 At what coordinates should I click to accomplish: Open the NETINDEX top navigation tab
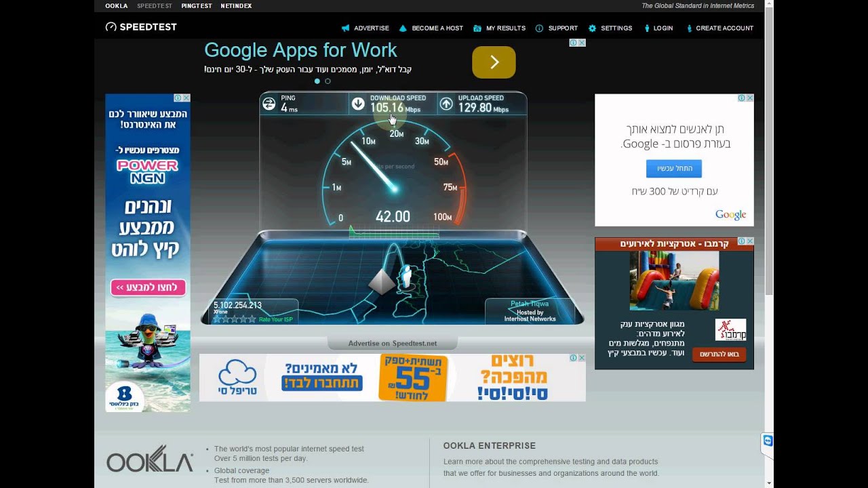pyautogui.click(x=236, y=6)
